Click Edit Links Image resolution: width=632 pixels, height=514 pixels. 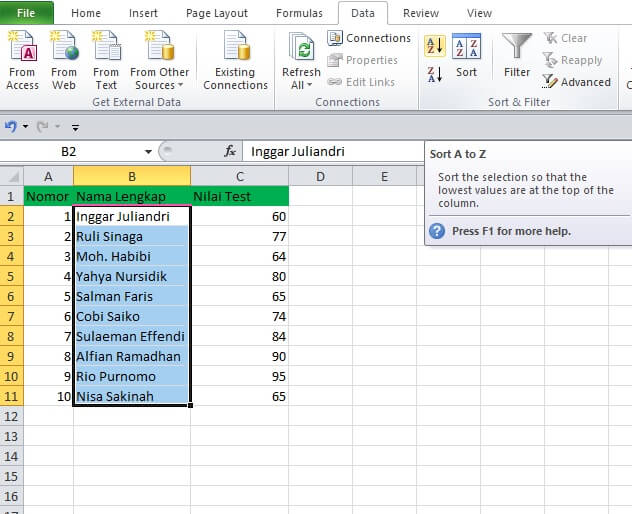361,82
